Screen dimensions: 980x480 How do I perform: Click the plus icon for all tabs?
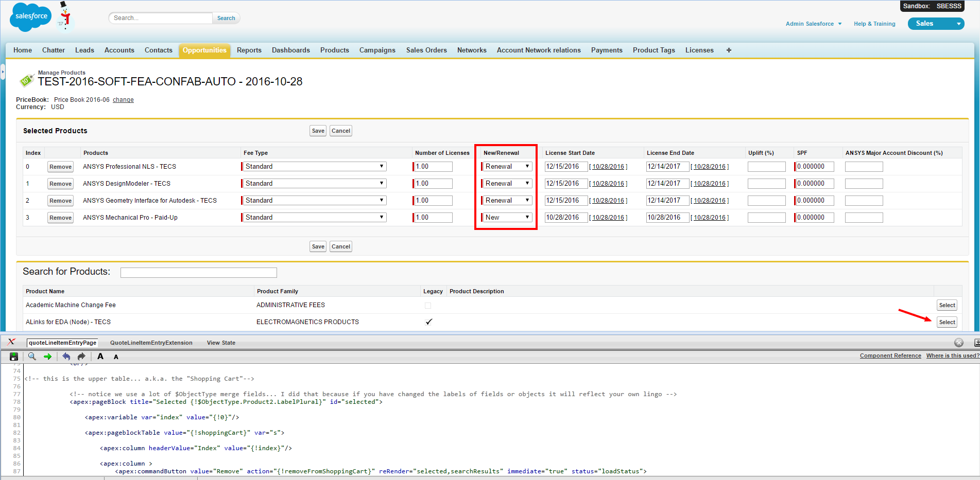click(729, 50)
